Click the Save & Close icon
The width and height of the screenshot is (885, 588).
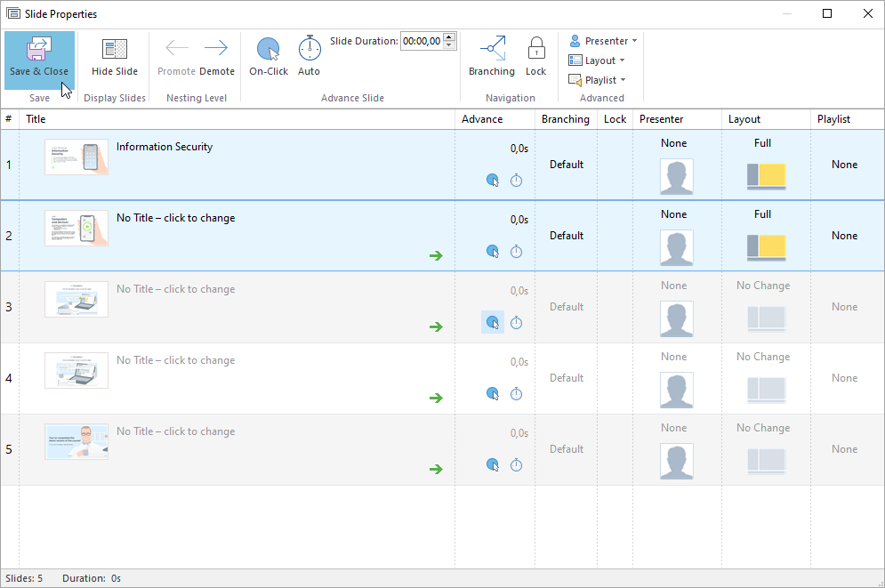39,50
